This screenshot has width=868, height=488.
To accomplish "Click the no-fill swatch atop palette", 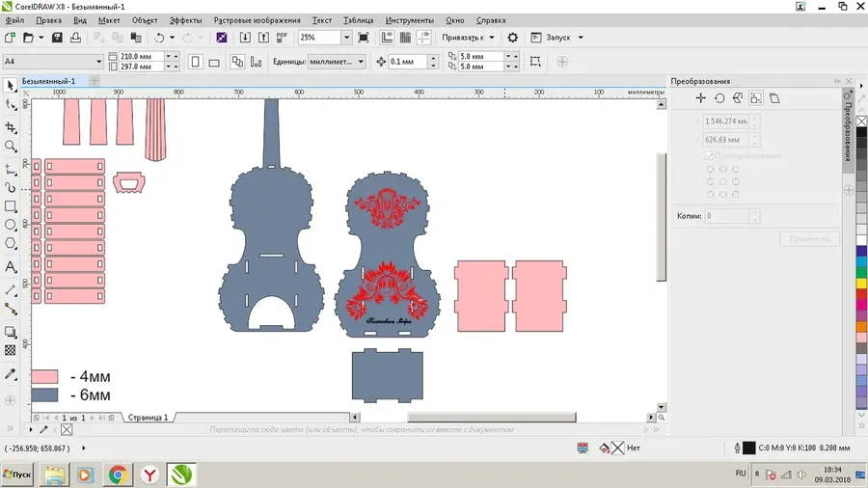I will point(861,122).
